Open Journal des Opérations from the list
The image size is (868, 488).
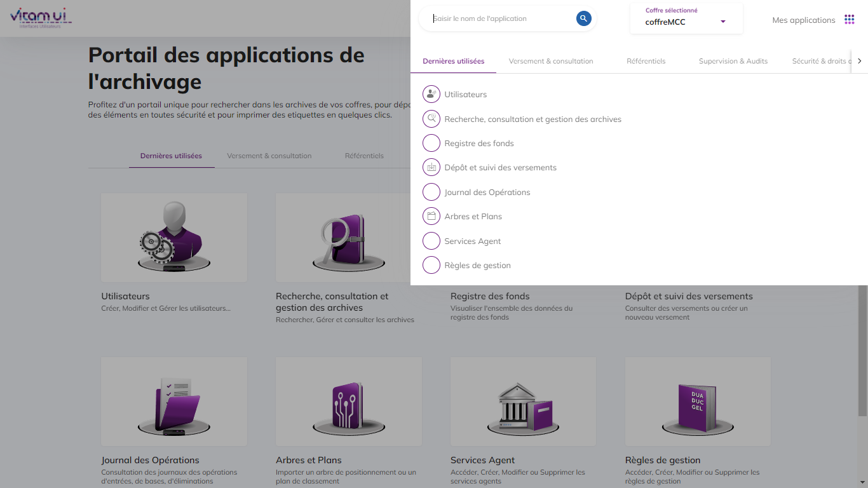(x=487, y=193)
